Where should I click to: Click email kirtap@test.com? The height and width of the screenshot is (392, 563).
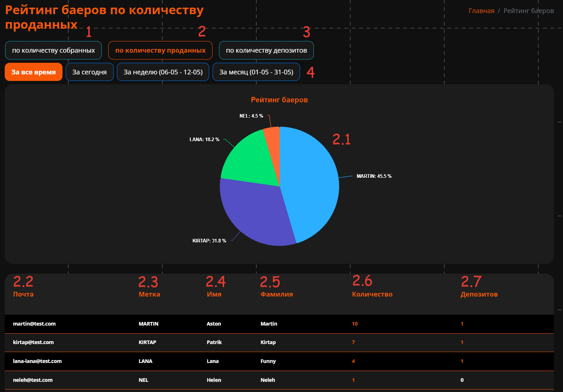tap(33, 342)
